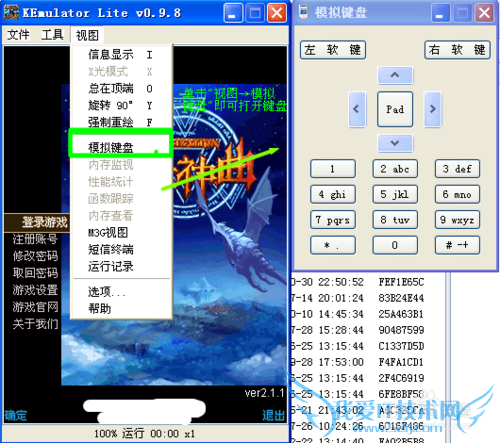Open the 文件 menu
The width and height of the screenshot is (500, 443).
18,35
